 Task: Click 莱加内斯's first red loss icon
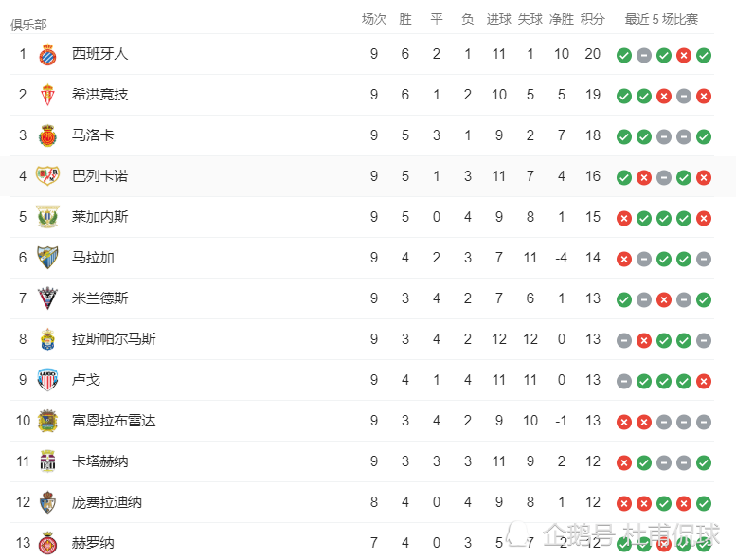click(x=624, y=218)
